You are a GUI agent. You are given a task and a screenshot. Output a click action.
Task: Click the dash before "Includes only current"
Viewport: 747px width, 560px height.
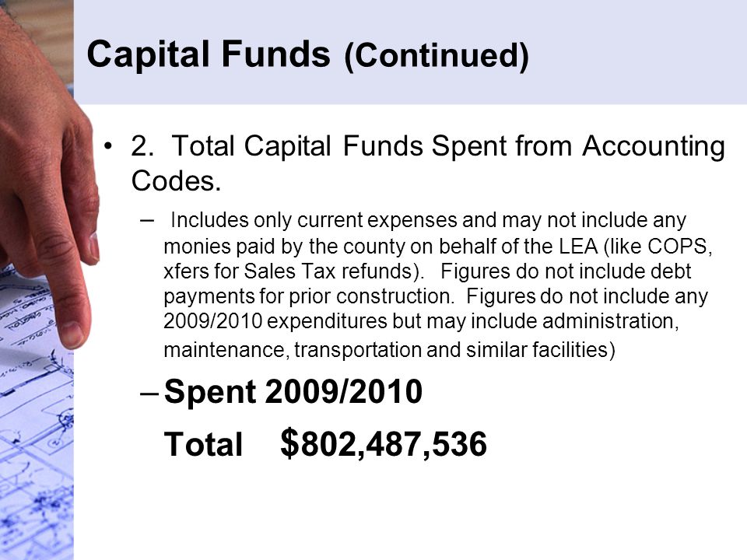click(147, 220)
